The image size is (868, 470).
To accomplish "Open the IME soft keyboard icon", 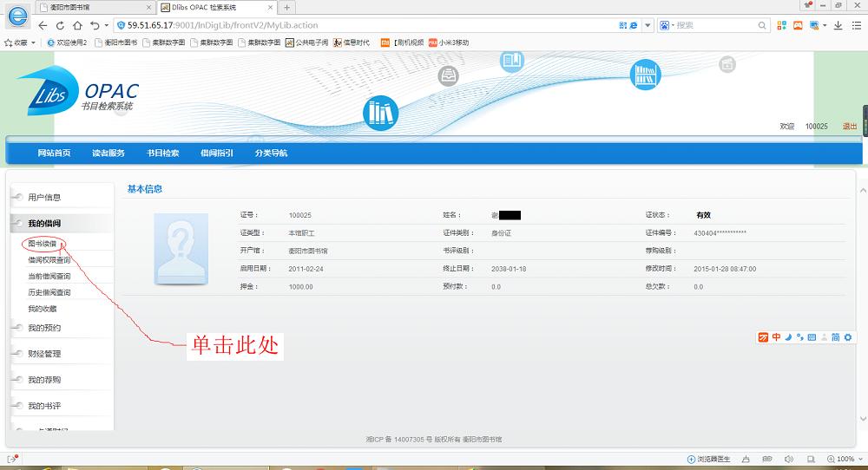I will coord(812,337).
